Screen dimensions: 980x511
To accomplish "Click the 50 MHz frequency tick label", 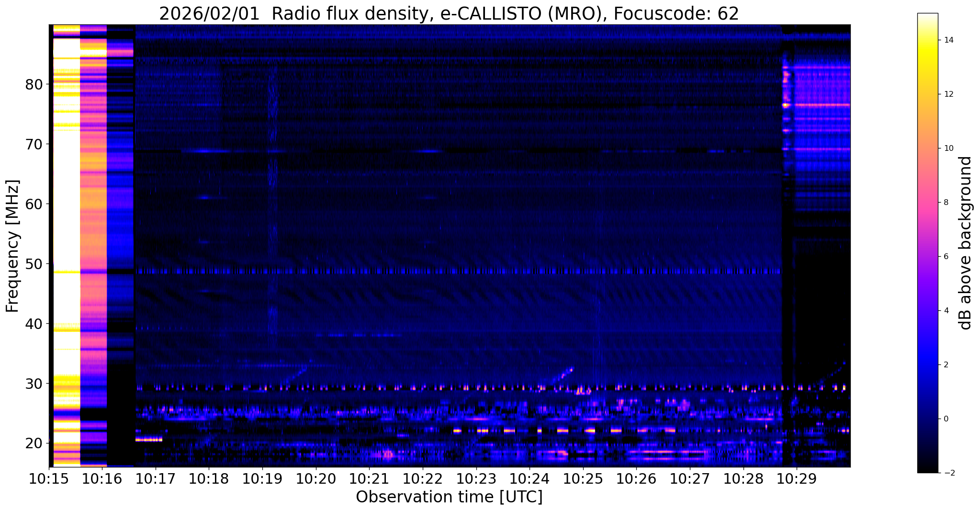I will (34, 264).
